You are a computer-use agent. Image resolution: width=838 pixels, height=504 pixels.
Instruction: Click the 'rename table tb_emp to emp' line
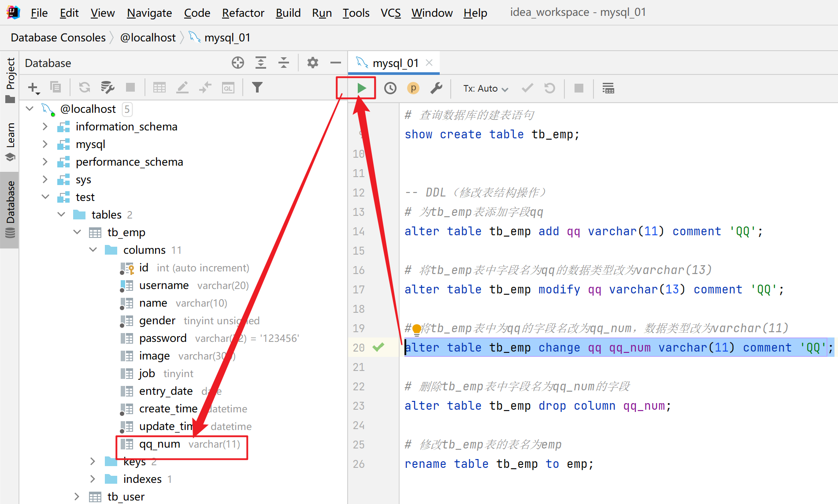click(499, 464)
